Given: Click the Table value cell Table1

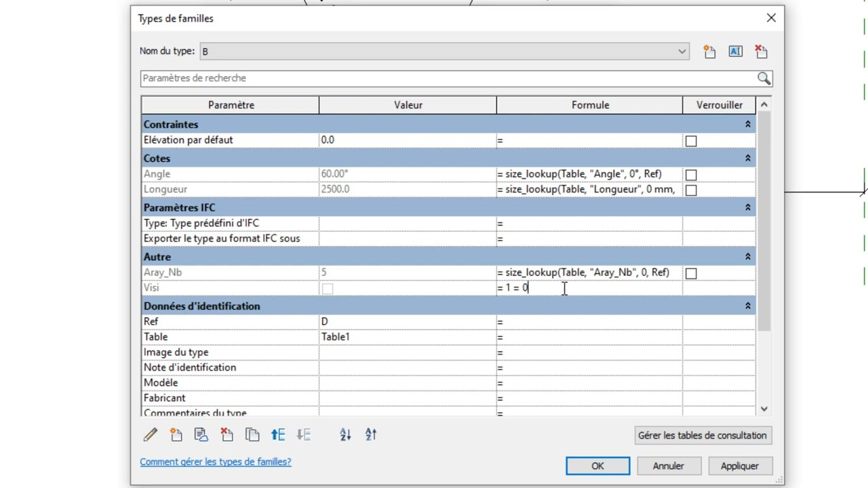Looking at the screenshot, I should tap(408, 337).
